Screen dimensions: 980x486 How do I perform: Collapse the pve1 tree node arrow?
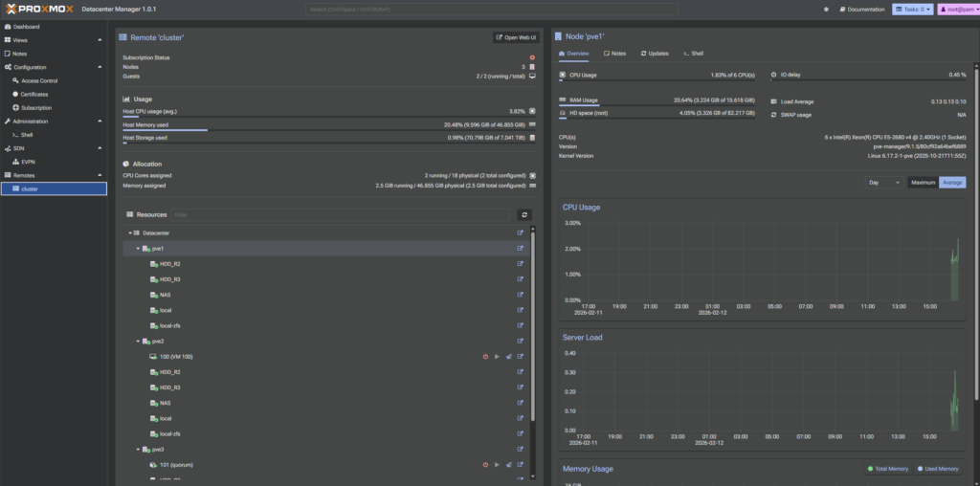coord(138,249)
